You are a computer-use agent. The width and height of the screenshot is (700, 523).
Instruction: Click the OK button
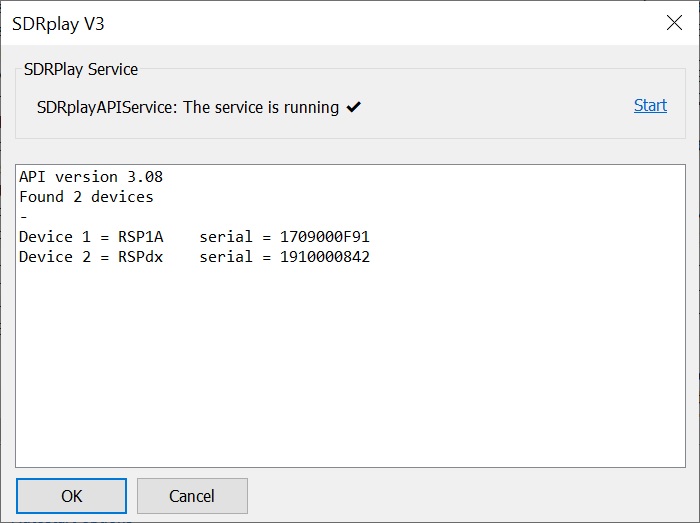pos(71,496)
